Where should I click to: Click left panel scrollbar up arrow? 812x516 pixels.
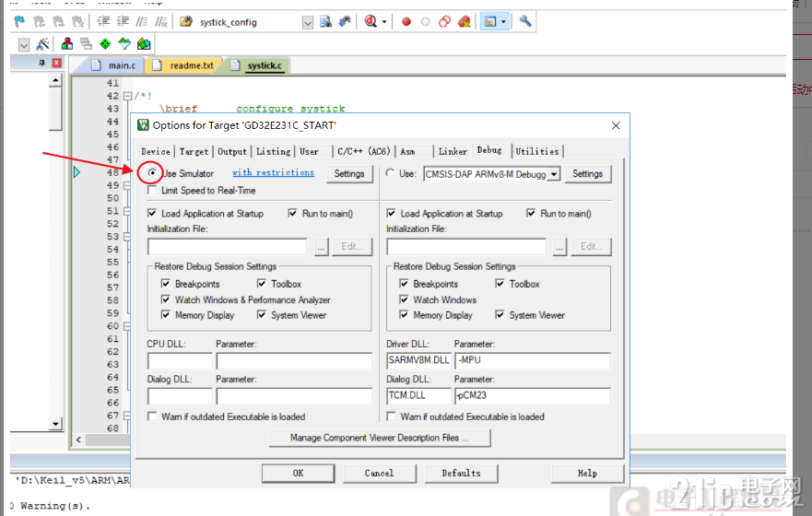pyautogui.click(x=55, y=80)
